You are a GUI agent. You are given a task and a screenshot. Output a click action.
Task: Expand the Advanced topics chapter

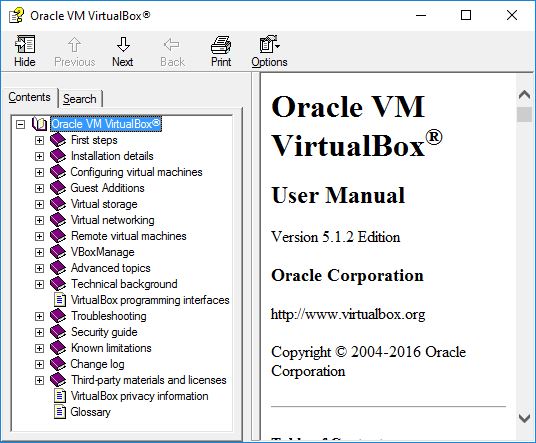(x=39, y=268)
